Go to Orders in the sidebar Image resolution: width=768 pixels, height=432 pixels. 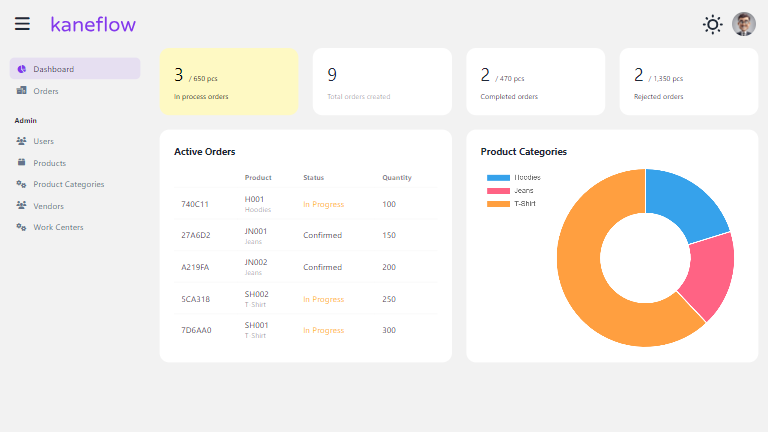46,91
